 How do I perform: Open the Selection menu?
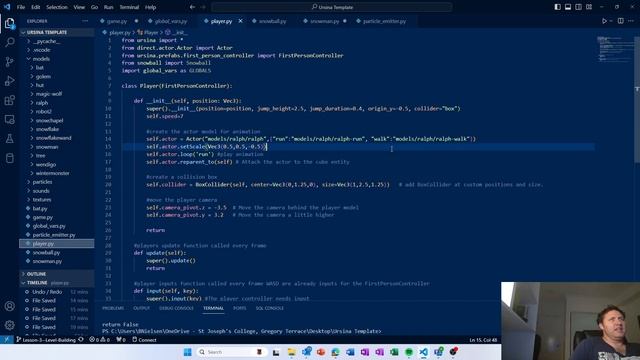[57, 7]
